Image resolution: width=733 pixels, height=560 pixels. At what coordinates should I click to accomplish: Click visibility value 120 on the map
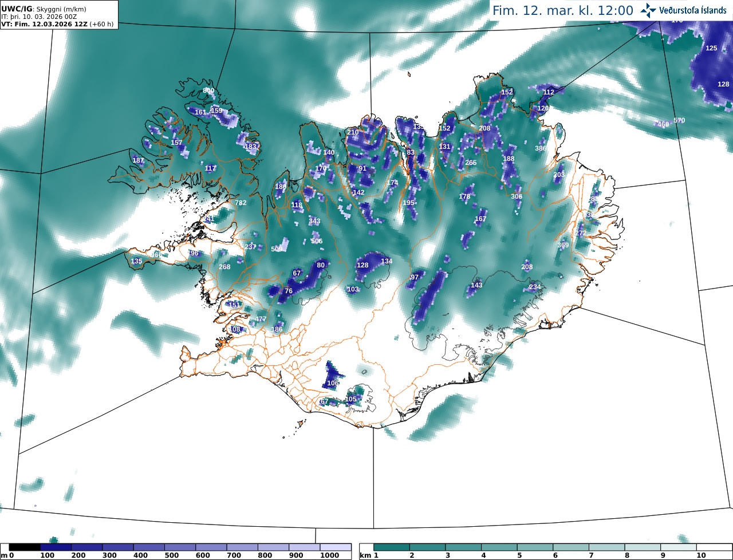543,108
